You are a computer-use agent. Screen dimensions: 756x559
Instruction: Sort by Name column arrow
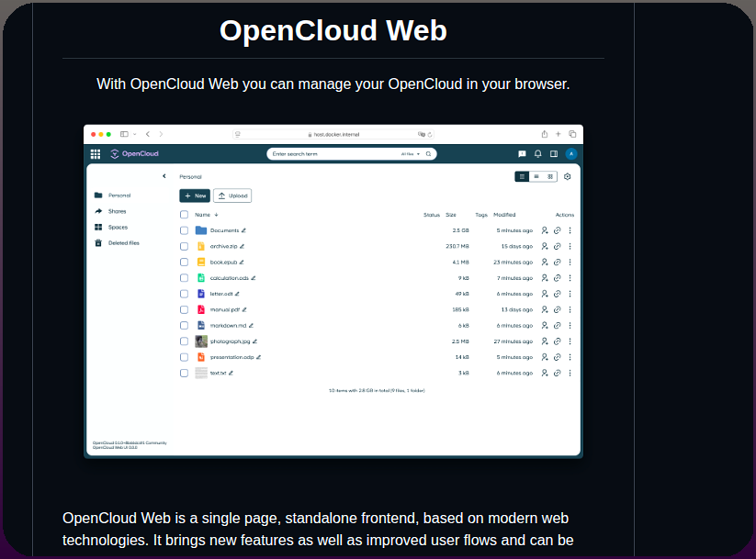click(x=217, y=215)
